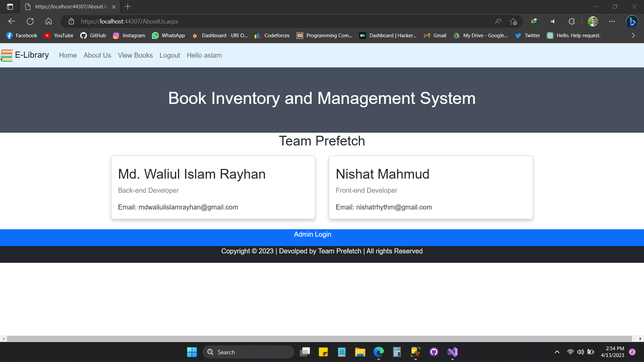644x362 pixels.
Task: Click Logout in the navigation bar
Action: click(170, 55)
